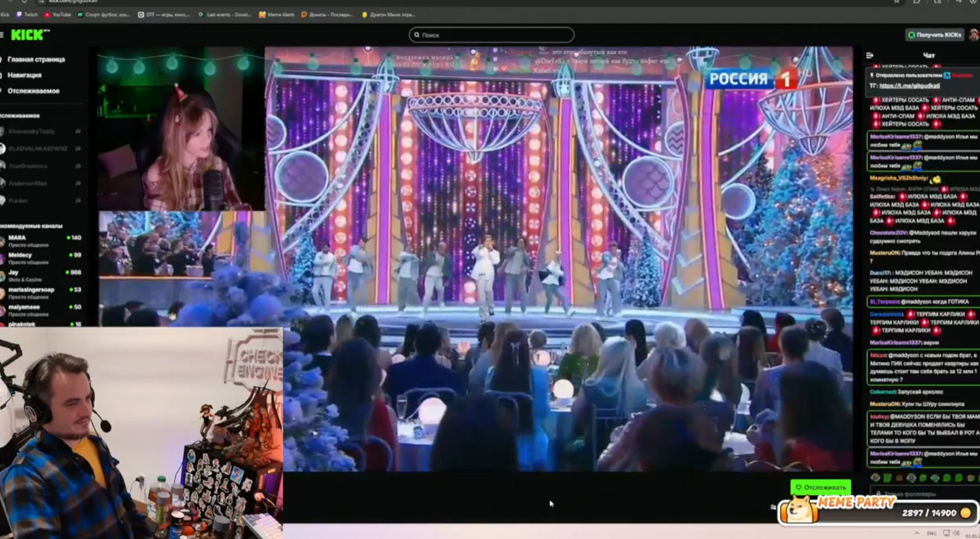This screenshot has height=539, width=980.
Task: Switch the ENG language indicator
Action: coord(931,533)
